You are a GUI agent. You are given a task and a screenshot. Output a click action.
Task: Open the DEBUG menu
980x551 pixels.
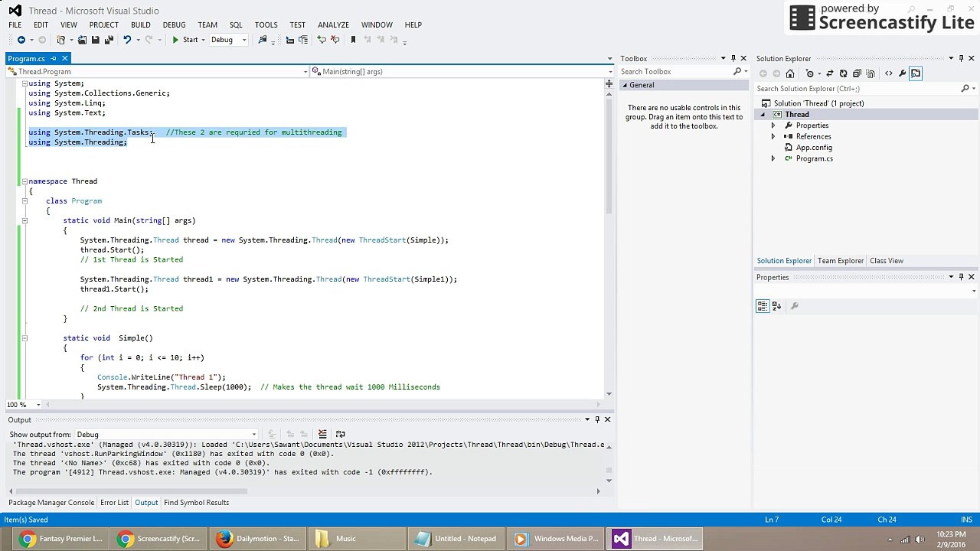coord(174,24)
